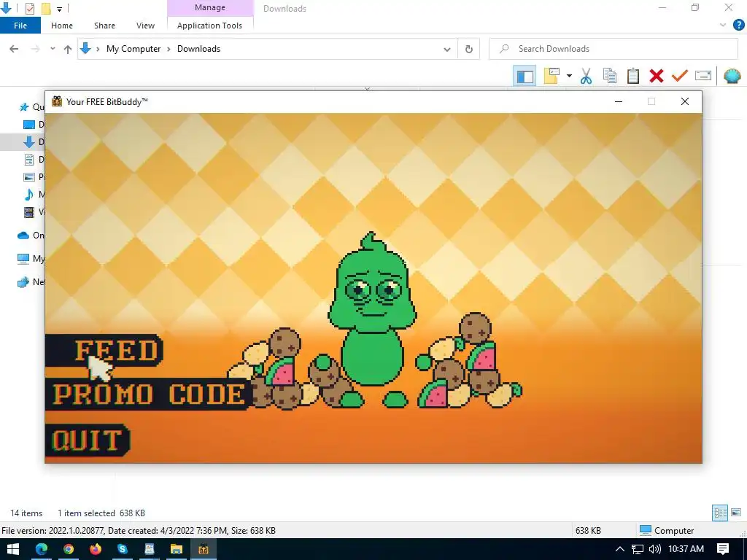Screen dimensions: 747x560
Task: Click the Copy toolbar icon
Action: [x=610, y=76]
